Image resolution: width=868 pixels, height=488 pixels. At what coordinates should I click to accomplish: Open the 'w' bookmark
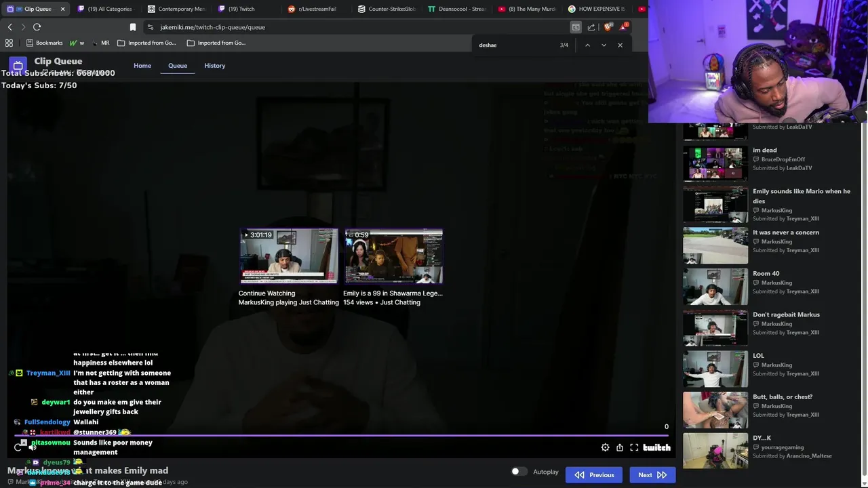(77, 43)
